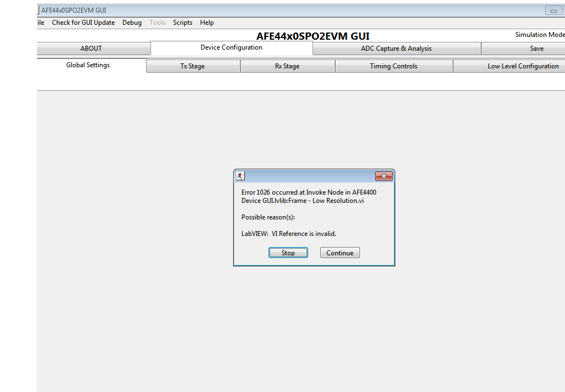The height and width of the screenshot is (392, 565).
Task: Switch to the ABOUT tab
Action: (93, 49)
